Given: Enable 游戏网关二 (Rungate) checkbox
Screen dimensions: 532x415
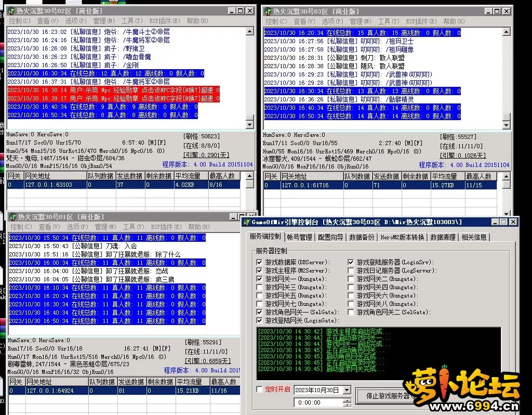Looking at the screenshot, I should (x=351, y=279).
